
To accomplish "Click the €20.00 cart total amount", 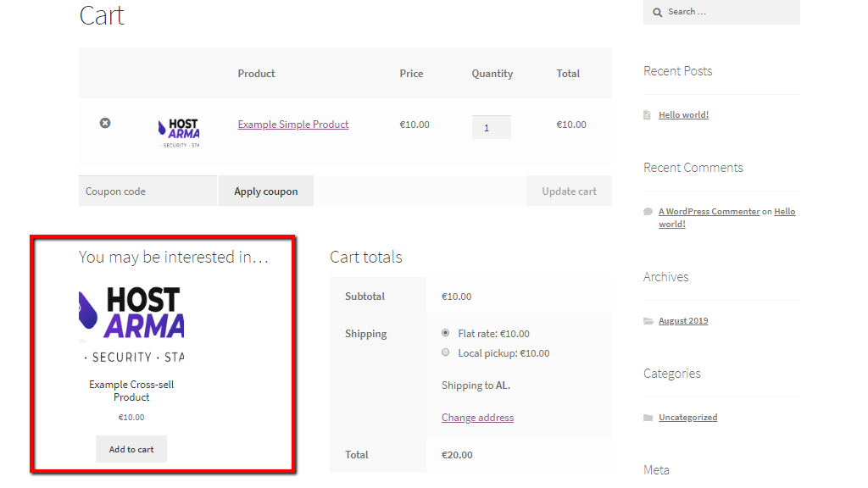I will (457, 455).
